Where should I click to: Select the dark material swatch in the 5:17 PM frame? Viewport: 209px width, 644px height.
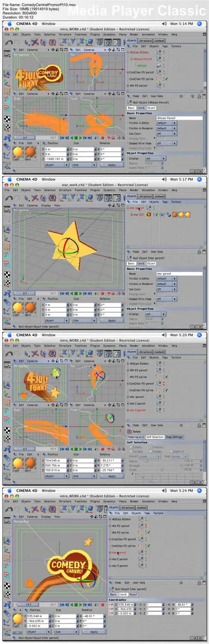(30, 308)
